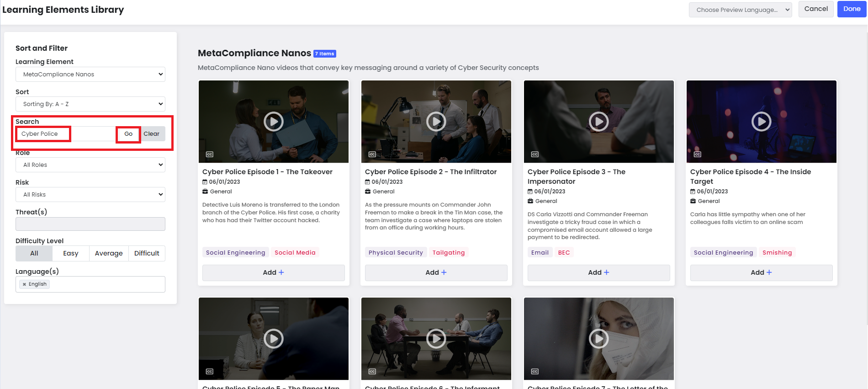Click the 7 Items badge
Image resolution: width=868 pixels, height=389 pixels.
[x=325, y=53]
